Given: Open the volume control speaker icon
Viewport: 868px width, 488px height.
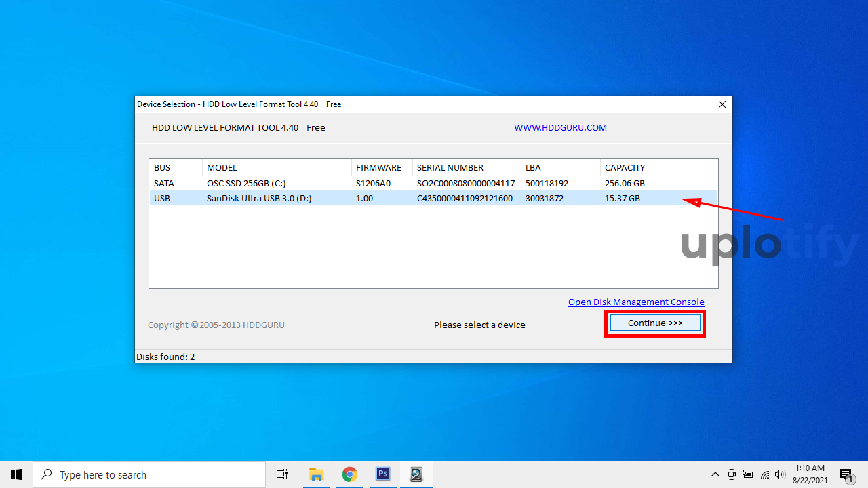Looking at the screenshot, I should [780, 474].
